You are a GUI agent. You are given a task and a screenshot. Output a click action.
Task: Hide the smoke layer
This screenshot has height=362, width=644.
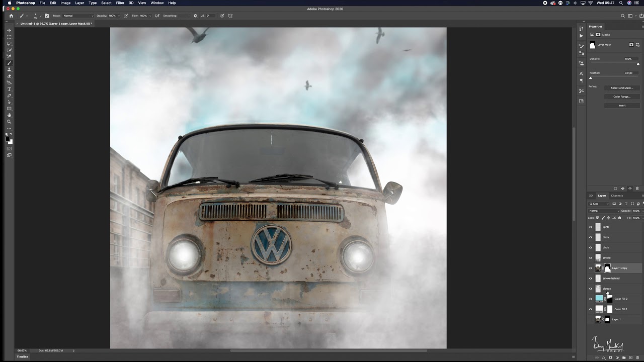[591, 258]
